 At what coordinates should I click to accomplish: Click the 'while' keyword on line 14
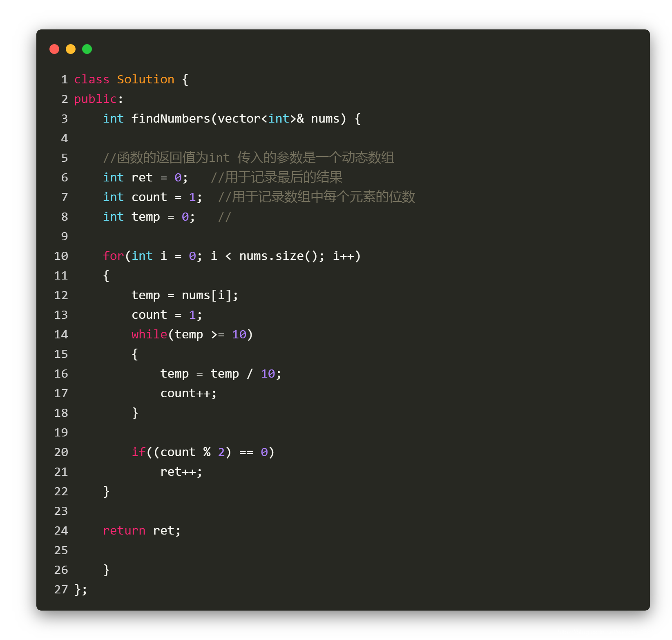pos(150,334)
